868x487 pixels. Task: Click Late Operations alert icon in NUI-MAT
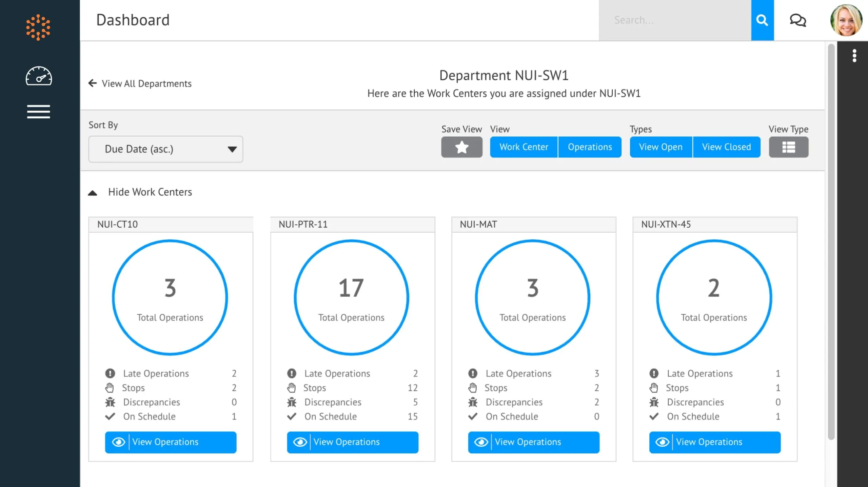(x=473, y=373)
